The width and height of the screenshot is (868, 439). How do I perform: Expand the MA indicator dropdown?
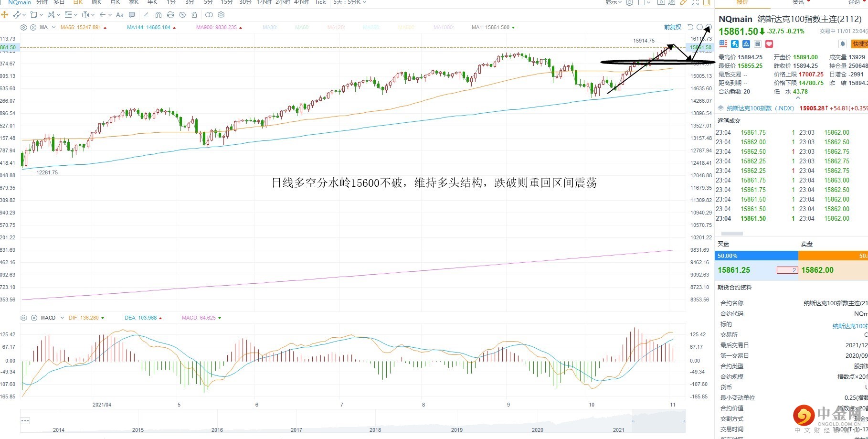click(53, 27)
